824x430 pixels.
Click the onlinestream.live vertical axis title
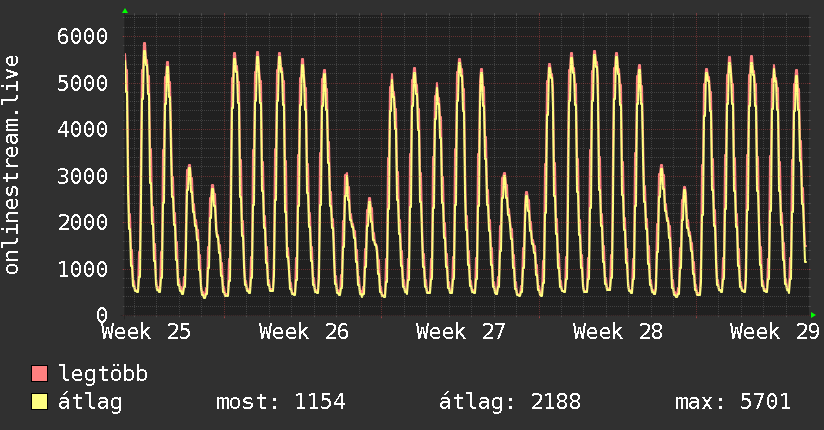pyautogui.click(x=12, y=165)
